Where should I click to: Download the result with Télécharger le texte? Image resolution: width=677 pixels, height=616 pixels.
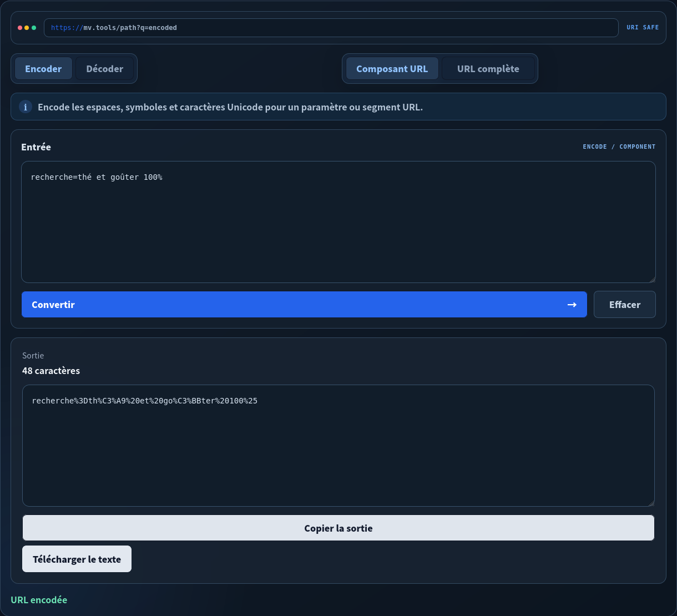tap(77, 559)
